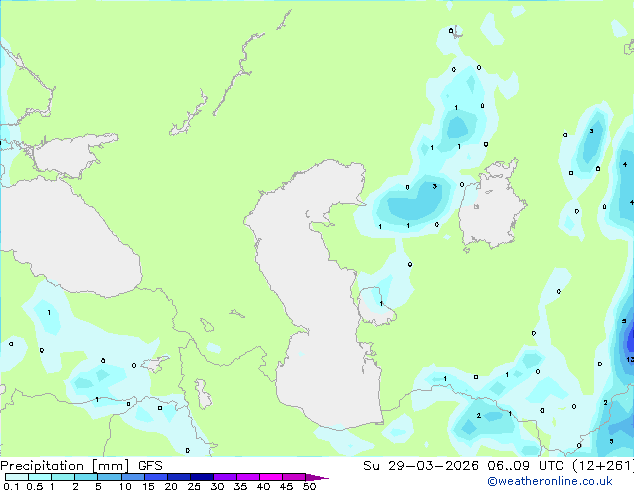This screenshot has width=634, height=490.
Task: Click the "Precipitation [mm]" title text
Action: pos(65,466)
